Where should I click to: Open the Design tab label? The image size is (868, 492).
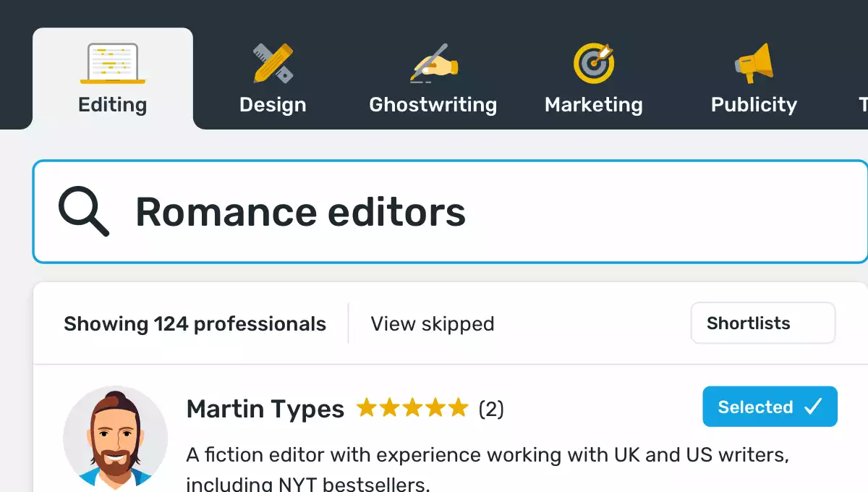[x=273, y=105]
